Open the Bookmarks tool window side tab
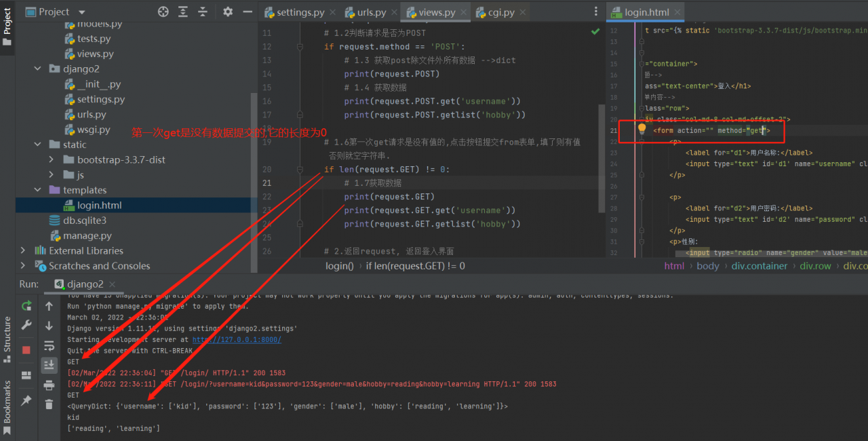 (x=7, y=407)
